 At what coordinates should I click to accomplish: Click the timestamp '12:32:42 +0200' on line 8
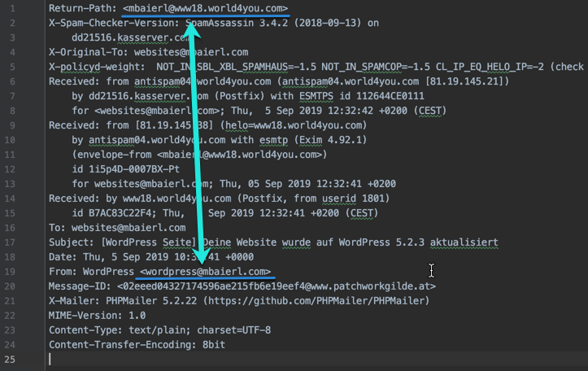coord(368,111)
